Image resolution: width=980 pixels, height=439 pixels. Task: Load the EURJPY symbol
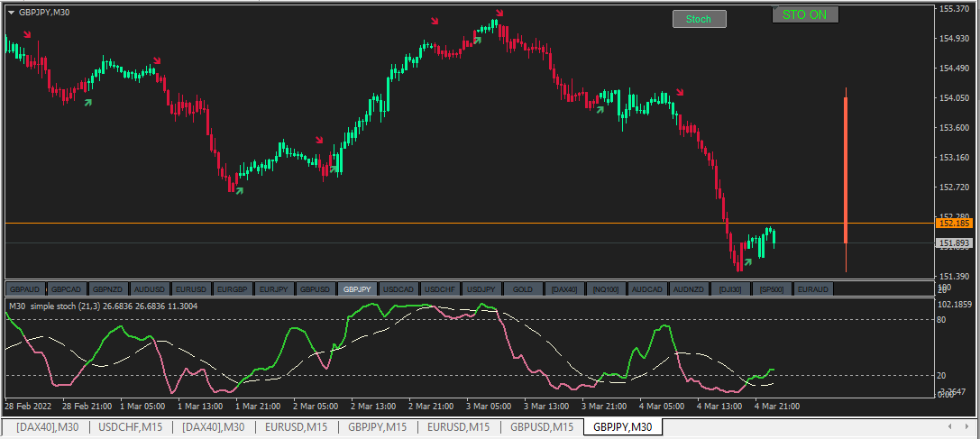tap(274, 289)
